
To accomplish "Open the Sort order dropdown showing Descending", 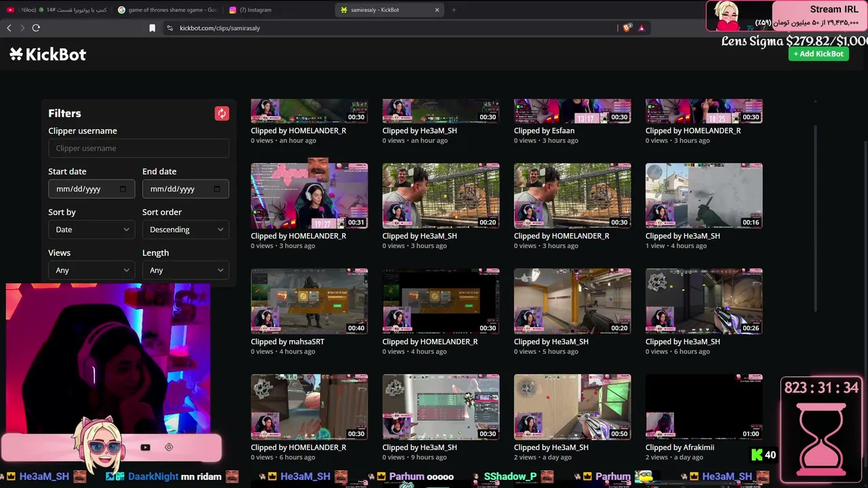I will (x=186, y=230).
